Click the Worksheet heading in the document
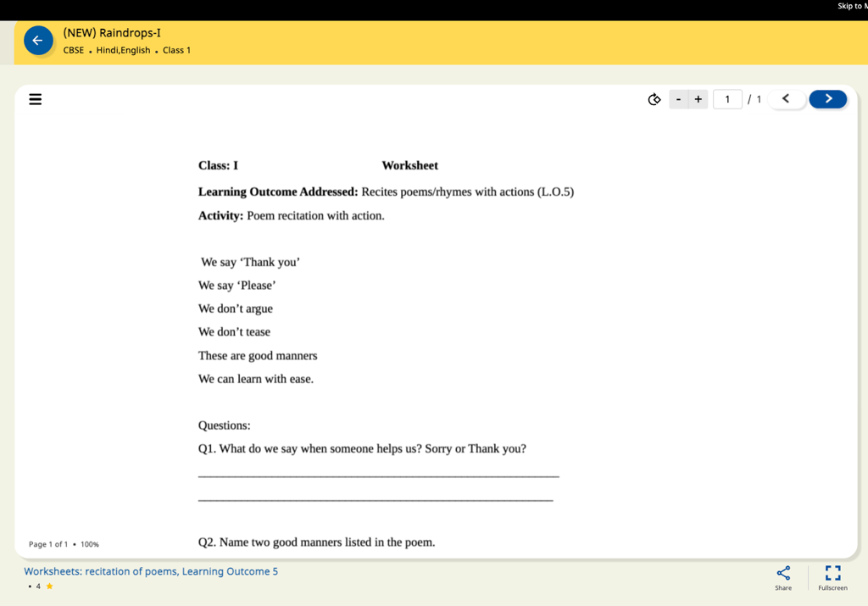The width and height of the screenshot is (868, 606). click(x=409, y=165)
